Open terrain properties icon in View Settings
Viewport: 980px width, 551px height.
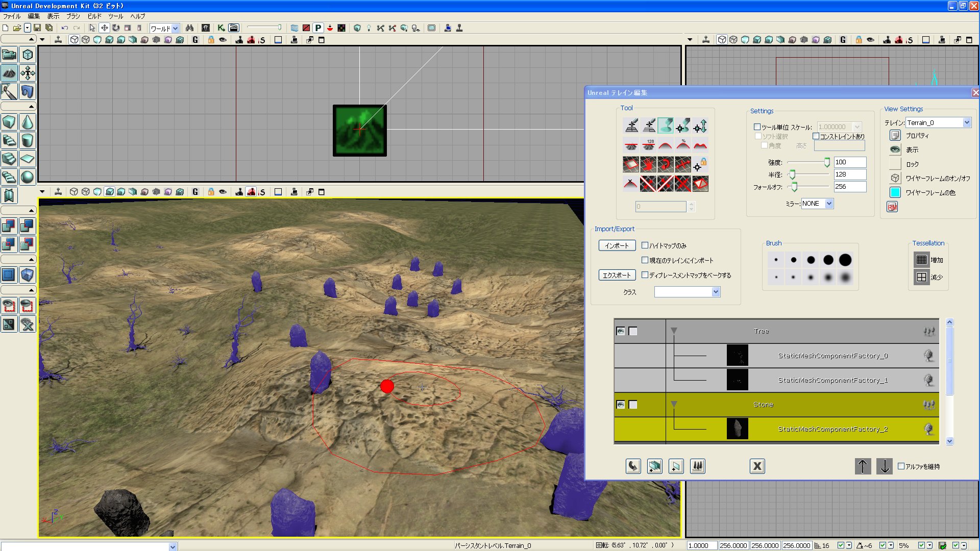(x=895, y=135)
